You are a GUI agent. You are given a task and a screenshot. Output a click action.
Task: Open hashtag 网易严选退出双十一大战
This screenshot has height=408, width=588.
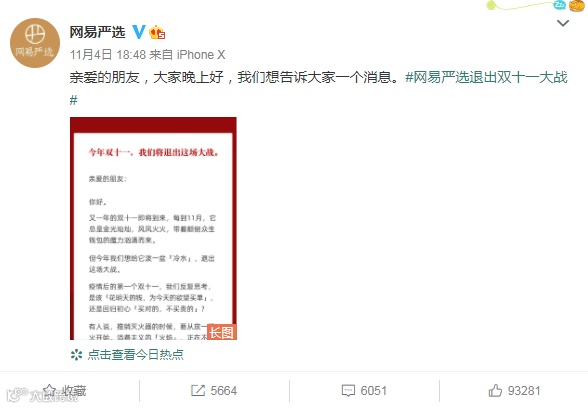(x=486, y=77)
